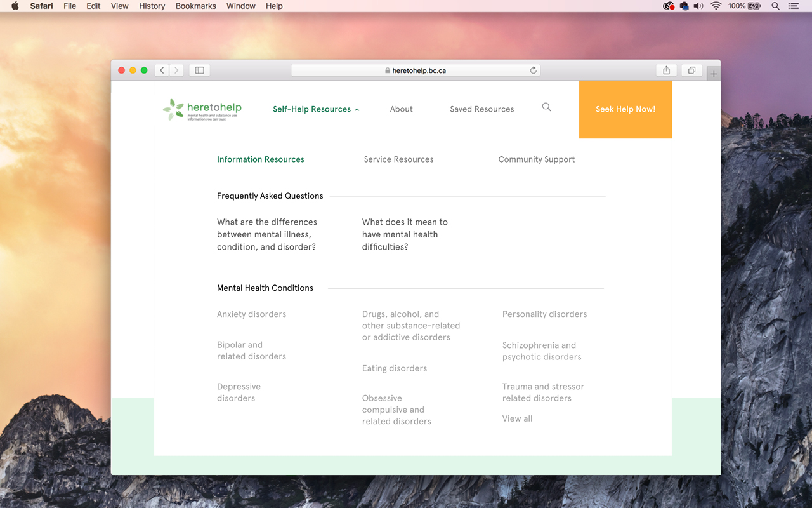This screenshot has height=508, width=812.
Task: Open the History menu
Action: pos(152,6)
